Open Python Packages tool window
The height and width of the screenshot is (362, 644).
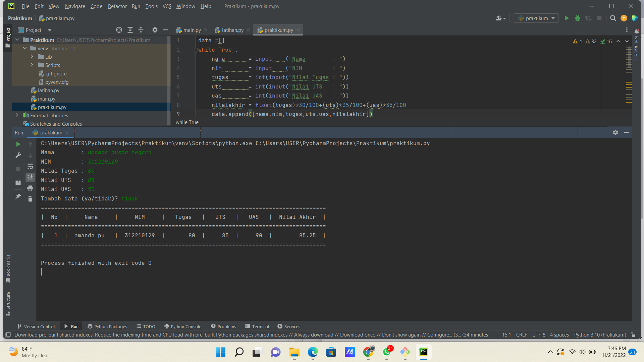tap(107, 326)
